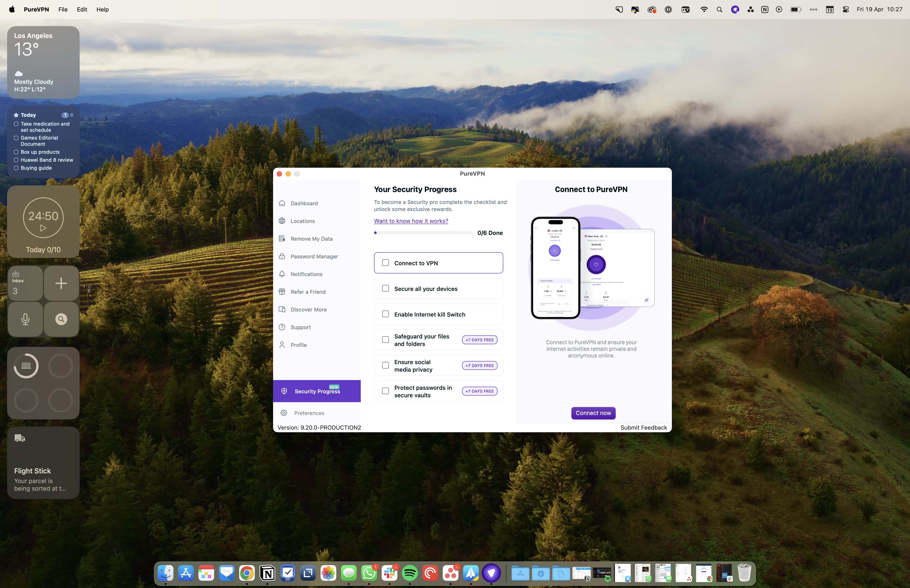Open 'Want to know how it works?' link
The width and height of the screenshot is (910, 588).
click(411, 221)
